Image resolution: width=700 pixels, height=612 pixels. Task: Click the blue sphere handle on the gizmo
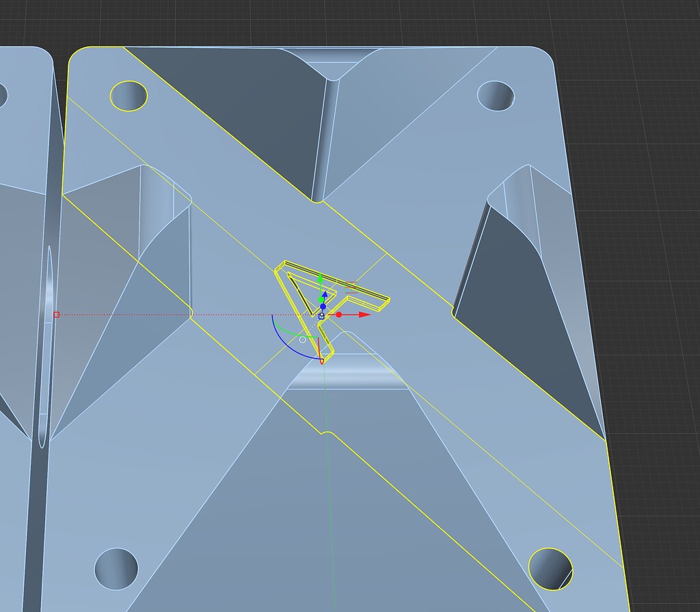pyautogui.click(x=323, y=307)
